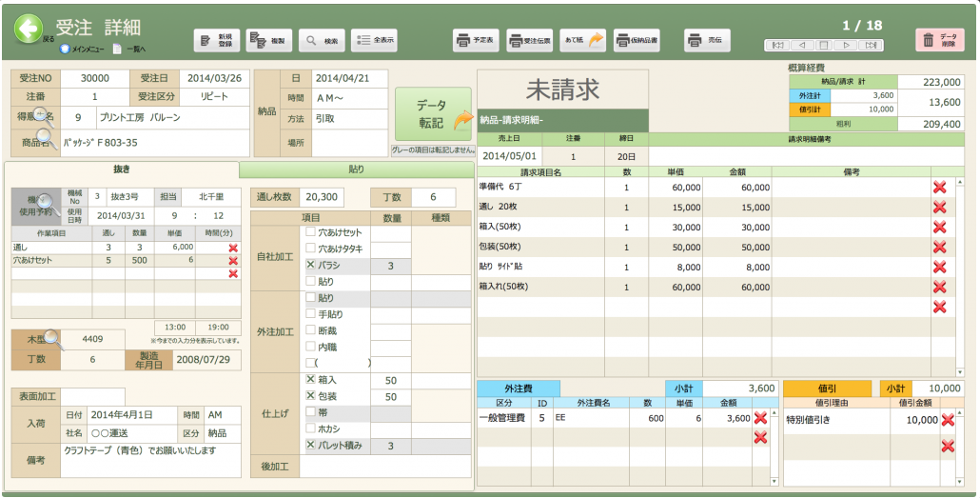Switch to the 抜き tab
This screenshot has width=980, height=498.
click(122, 169)
